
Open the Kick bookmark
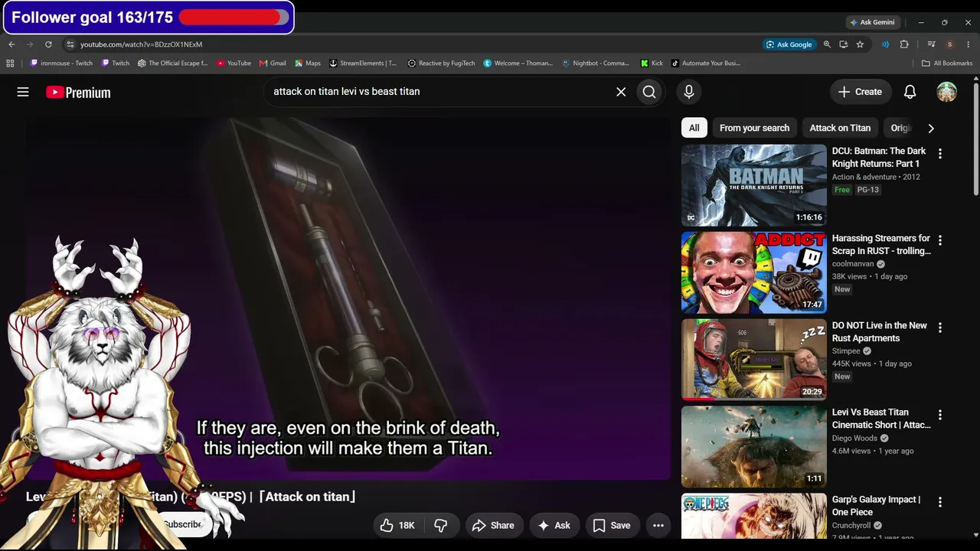[x=652, y=64]
